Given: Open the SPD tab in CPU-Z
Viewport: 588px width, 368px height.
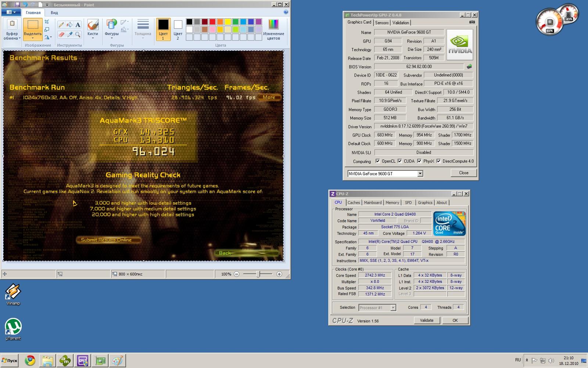Looking at the screenshot, I should 408,202.
